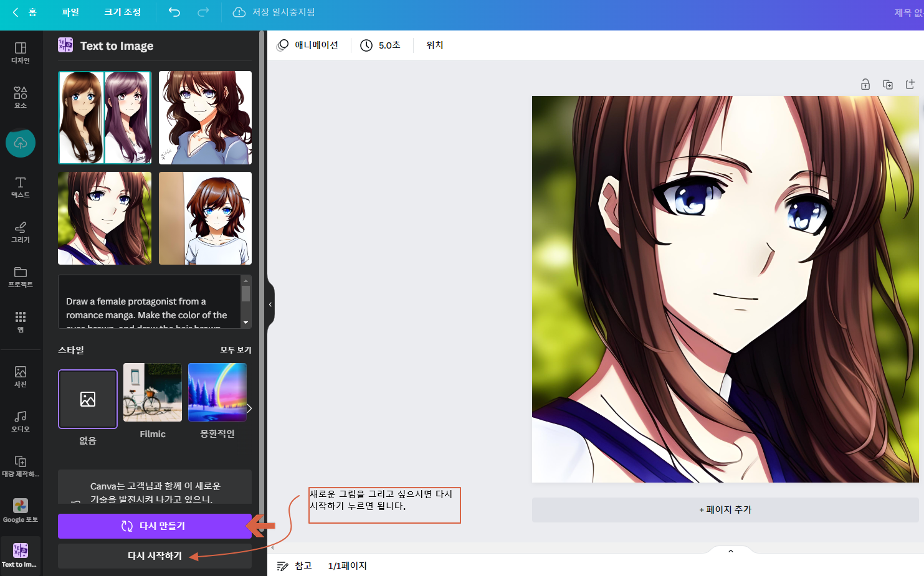Select the Text to Image app in sidebar
Image resolution: width=924 pixels, height=576 pixels.
tap(21, 555)
